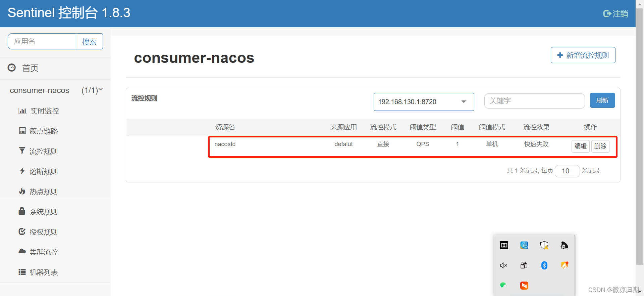Click the 流控效果 column header
Image resolution: width=644 pixels, height=296 pixels.
coord(536,127)
